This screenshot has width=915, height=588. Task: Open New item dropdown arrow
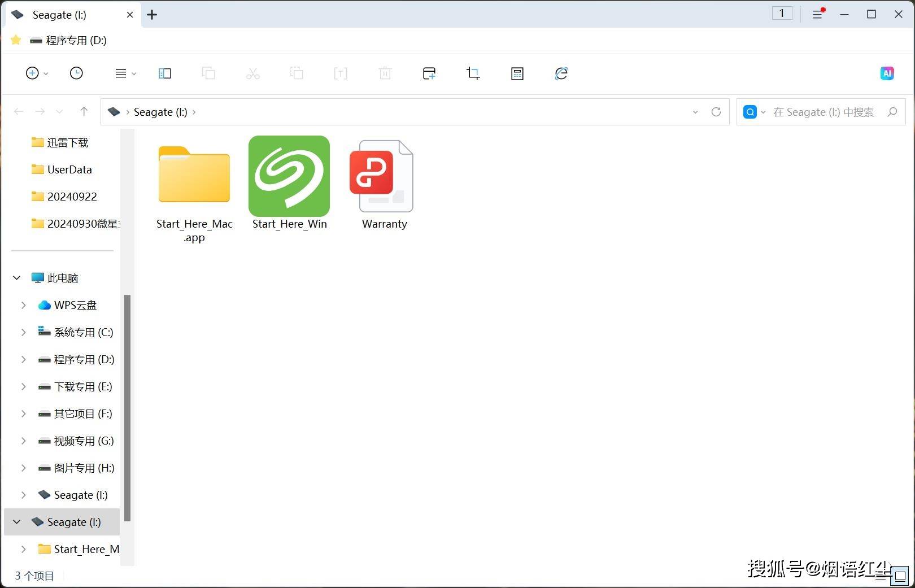[x=46, y=74]
